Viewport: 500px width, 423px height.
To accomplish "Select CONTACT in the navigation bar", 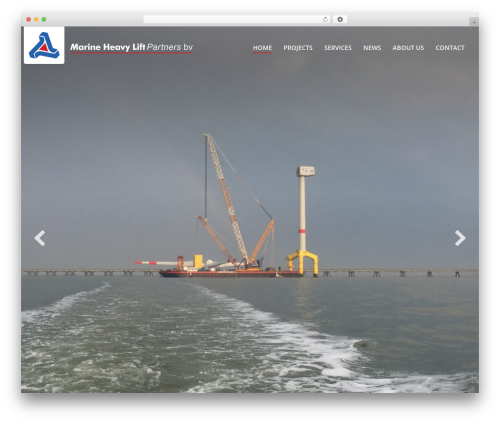I will click(x=450, y=48).
